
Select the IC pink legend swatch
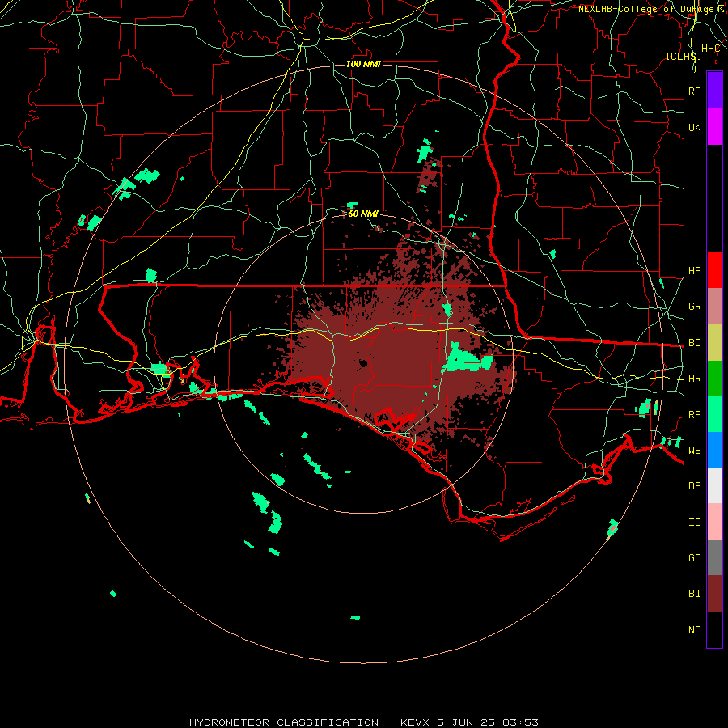(714, 522)
